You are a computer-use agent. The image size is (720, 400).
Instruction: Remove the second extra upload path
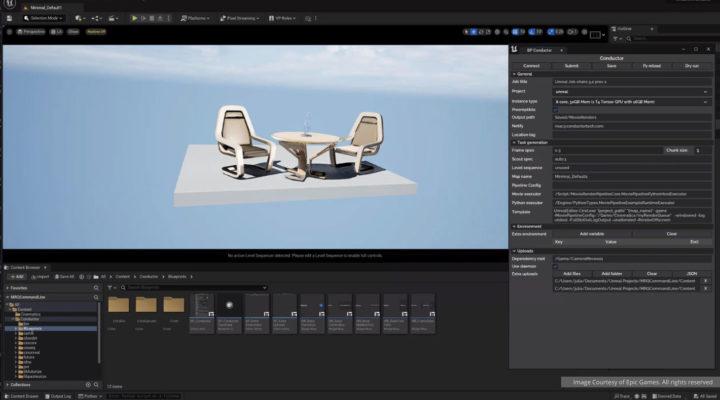(x=706, y=289)
